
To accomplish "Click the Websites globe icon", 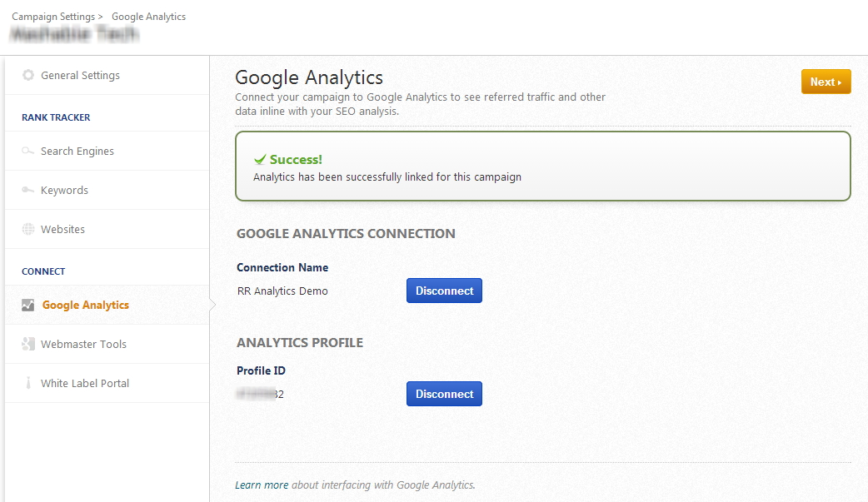I will [28, 230].
